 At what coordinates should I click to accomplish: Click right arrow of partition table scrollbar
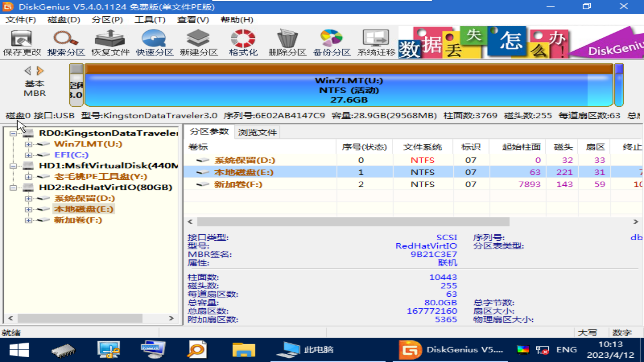click(x=636, y=222)
